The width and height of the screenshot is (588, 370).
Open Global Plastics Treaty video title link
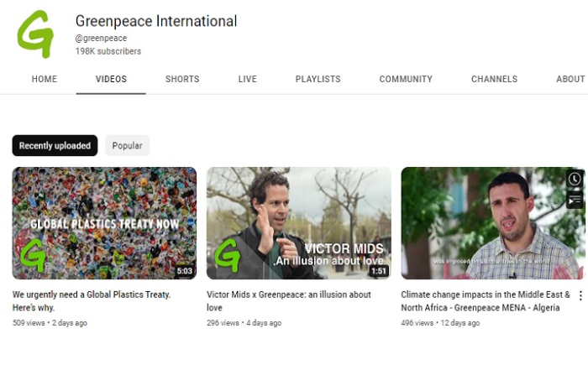tap(92, 300)
